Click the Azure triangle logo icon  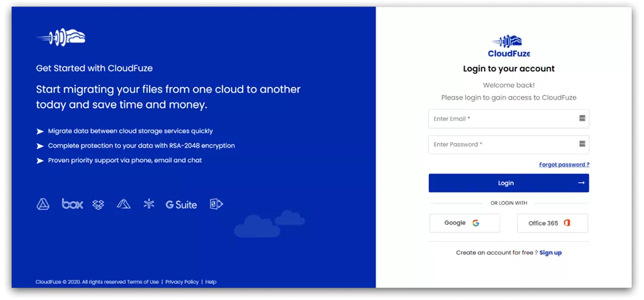[x=124, y=204]
